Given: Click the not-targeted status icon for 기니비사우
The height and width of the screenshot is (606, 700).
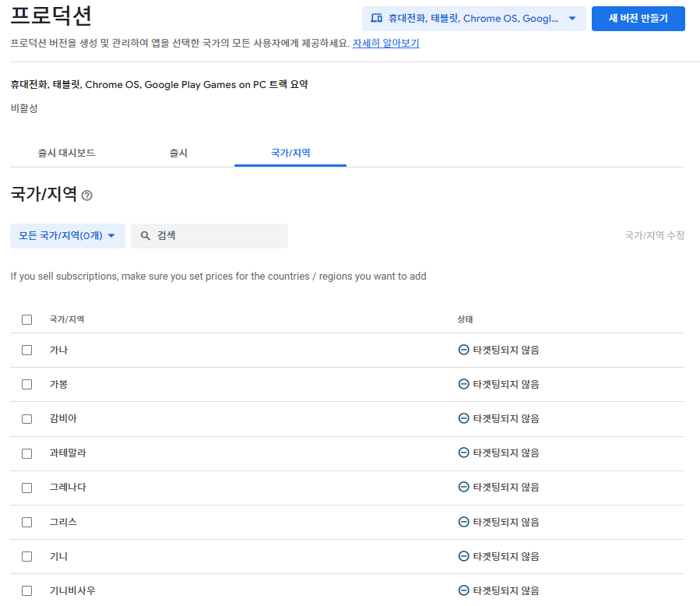Looking at the screenshot, I should tap(464, 590).
